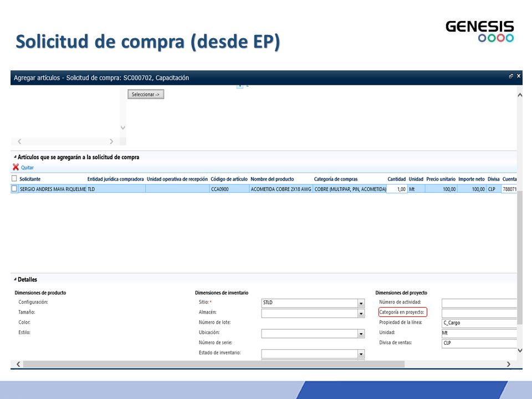Image resolution: width=532 pixels, height=399 pixels.
Task: Click the Divisa de ventas CLP field
Action: [x=479, y=343]
